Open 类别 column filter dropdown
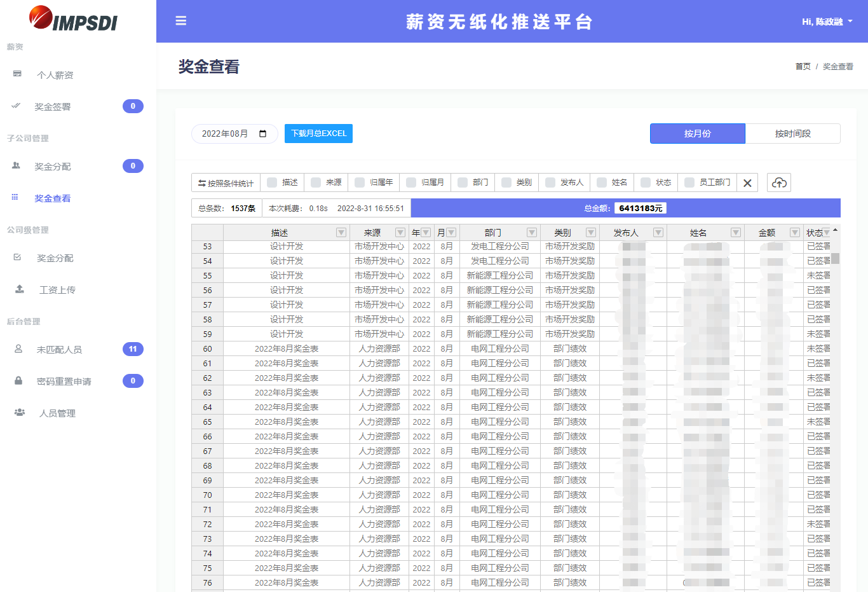The height and width of the screenshot is (592, 868). (591, 233)
